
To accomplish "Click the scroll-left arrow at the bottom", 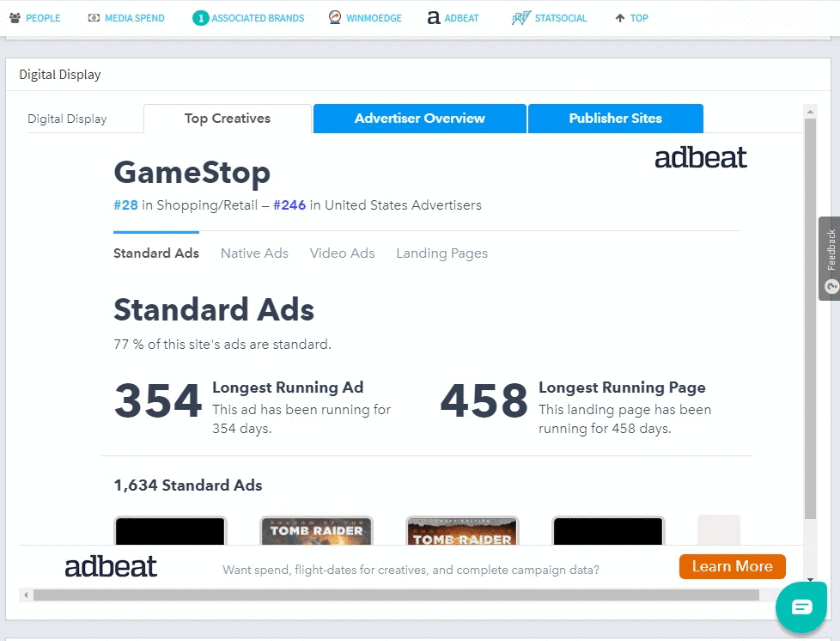I will [25, 595].
